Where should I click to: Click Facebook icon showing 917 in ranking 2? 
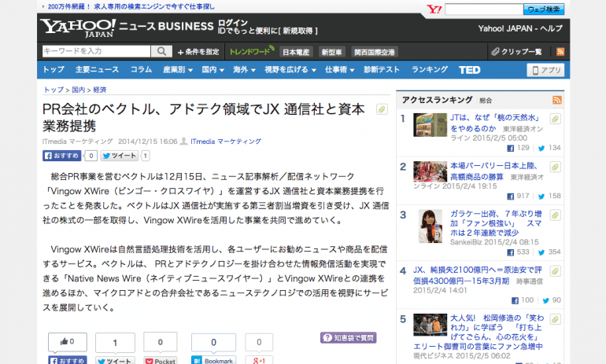pos(510,197)
